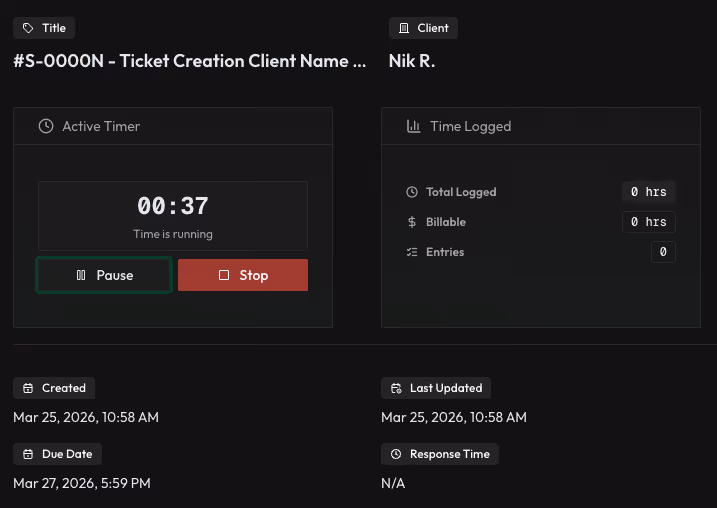Viewport: 717px width, 508px height.
Task: Pause the running timer
Action: click(104, 275)
